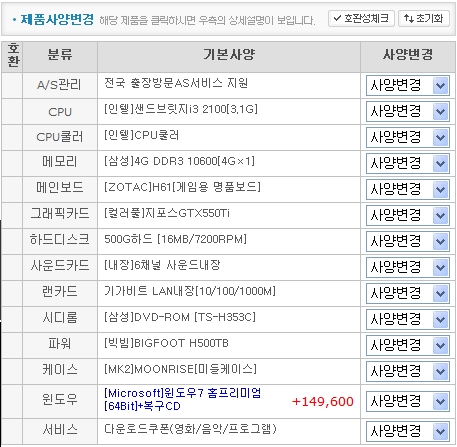
Task: Click the 지포스GTX550Ti graphics card item
Action: point(167,213)
